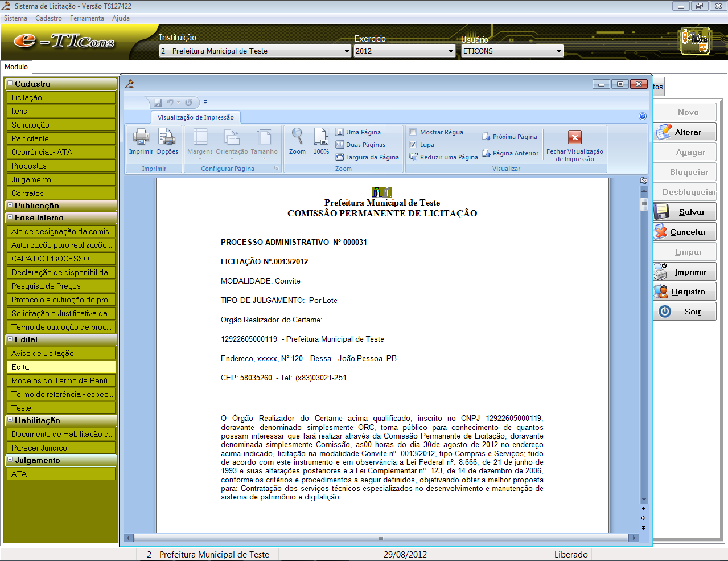Open print Opções icon in ribbon
Image resolution: width=728 pixels, height=561 pixels.
click(167, 137)
